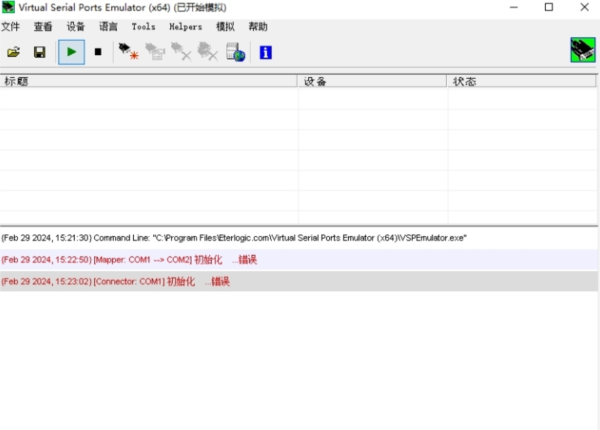This screenshot has height=430, width=600.
Task: Open About info via blue i icon
Action: (266, 52)
